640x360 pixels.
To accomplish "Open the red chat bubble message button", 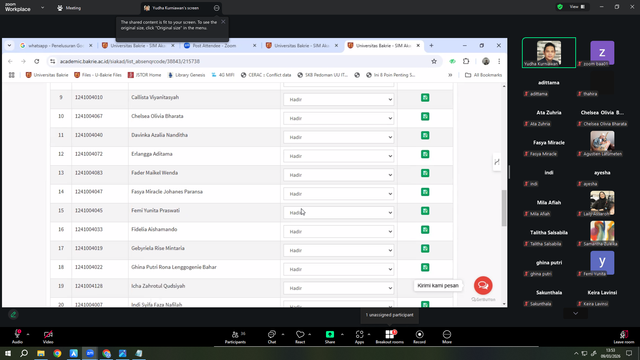I will pyautogui.click(x=483, y=285).
